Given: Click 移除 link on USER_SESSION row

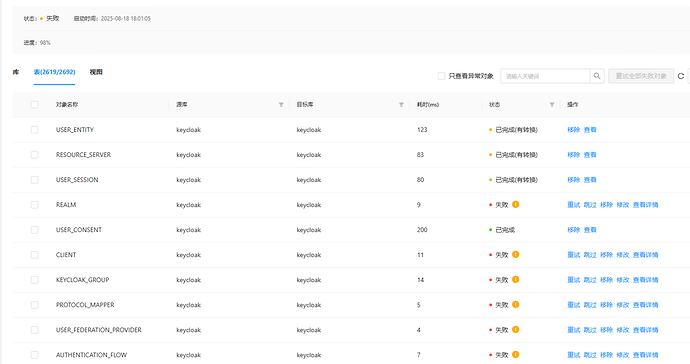Looking at the screenshot, I should tap(573, 180).
